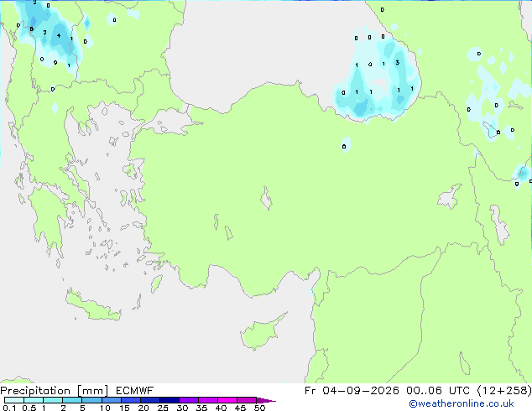Click the island of Crete on map
Image resolution: width=532 pixels, height=411 pixels.
(x=92, y=306)
